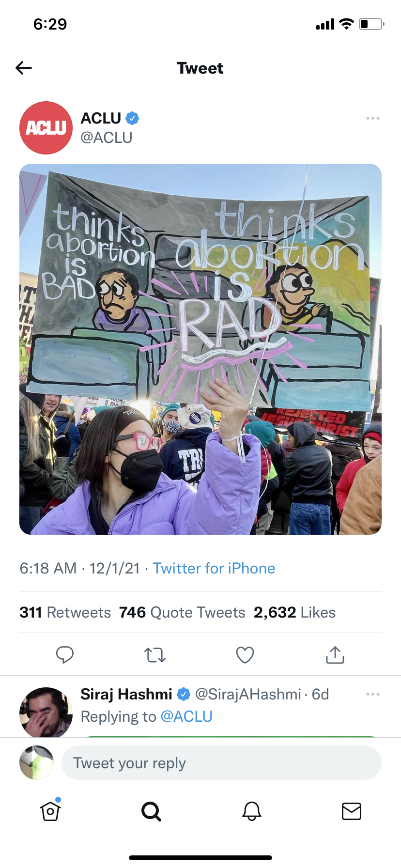
Task: Tap the back arrow icon
Action: (24, 68)
